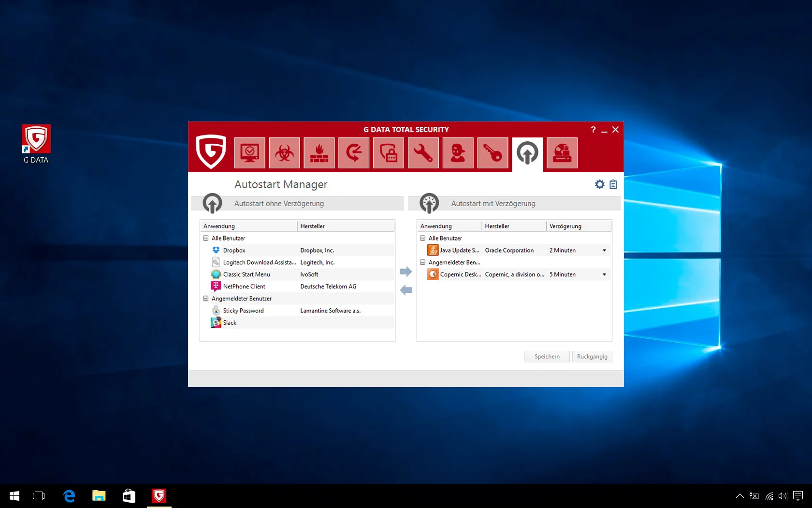Open the Password Manager shield-lock tab

coord(389,153)
